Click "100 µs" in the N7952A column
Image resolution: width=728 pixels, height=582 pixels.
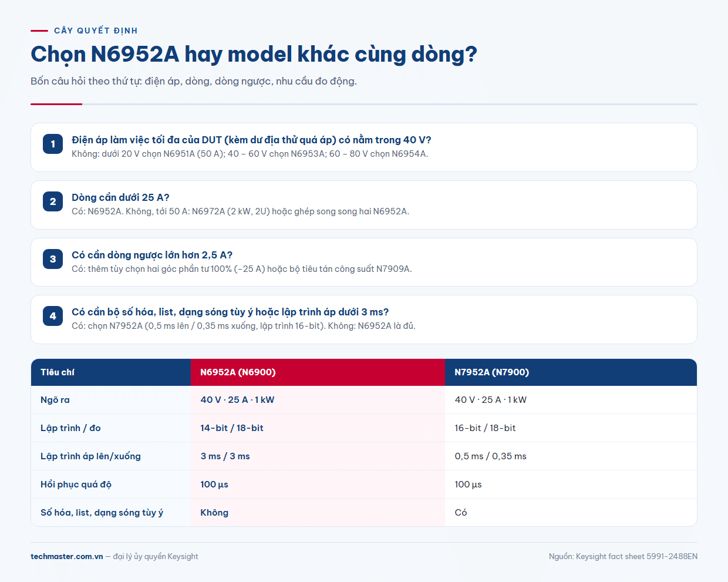[468, 485]
